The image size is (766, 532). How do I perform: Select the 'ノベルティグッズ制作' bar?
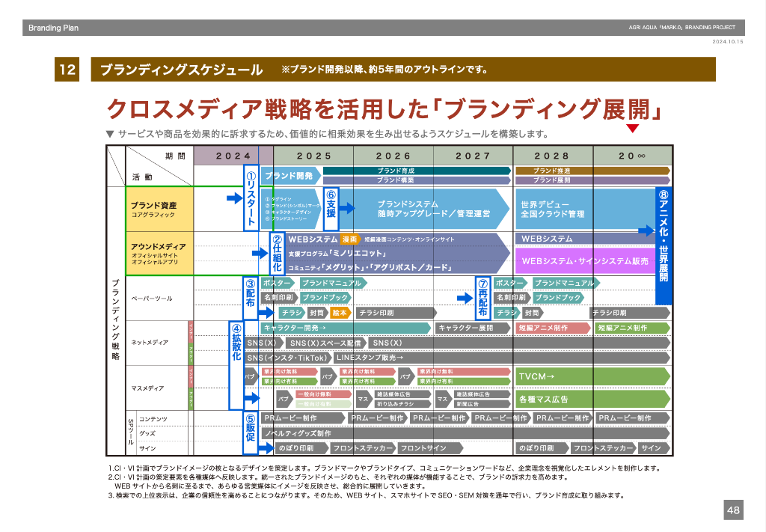click(x=465, y=433)
